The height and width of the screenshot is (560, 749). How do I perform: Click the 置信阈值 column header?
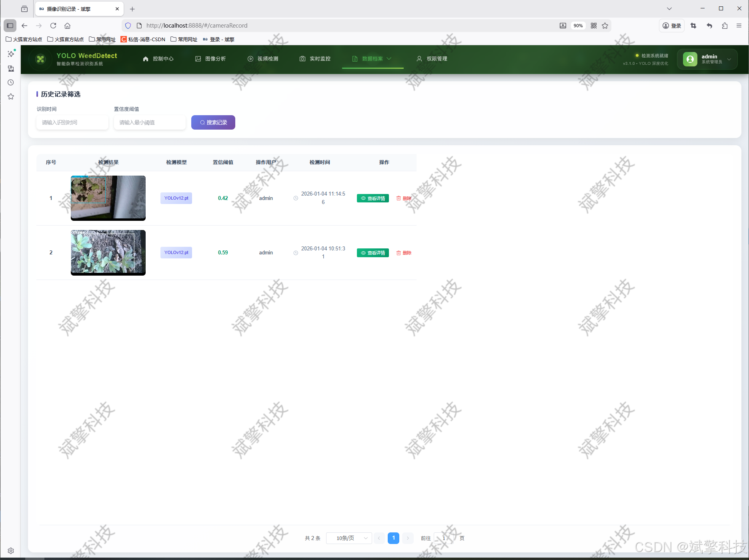(x=223, y=162)
